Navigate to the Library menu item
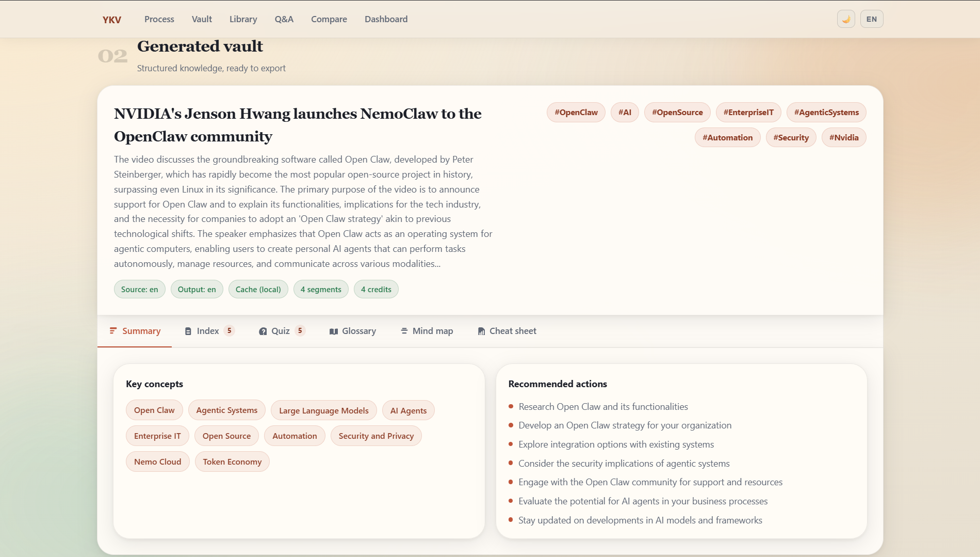 pos(243,19)
